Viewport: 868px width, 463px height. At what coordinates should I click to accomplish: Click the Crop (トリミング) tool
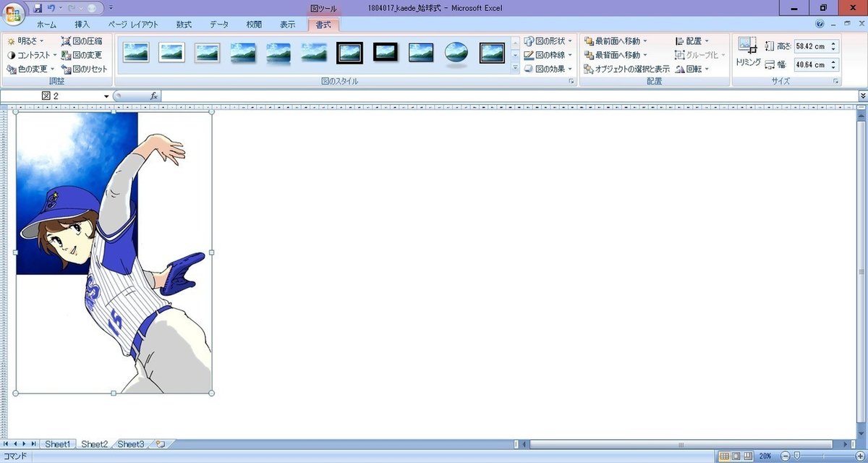748,52
